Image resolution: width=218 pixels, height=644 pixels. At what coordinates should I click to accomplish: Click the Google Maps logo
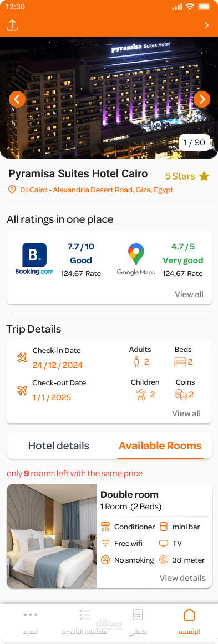[x=136, y=259]
